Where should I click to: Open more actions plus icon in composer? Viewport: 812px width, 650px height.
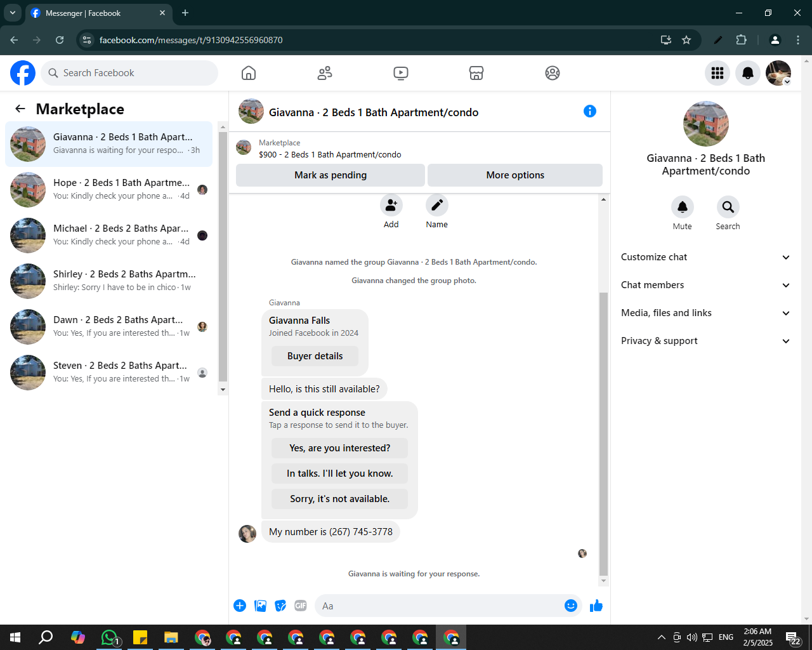(240, 606)
